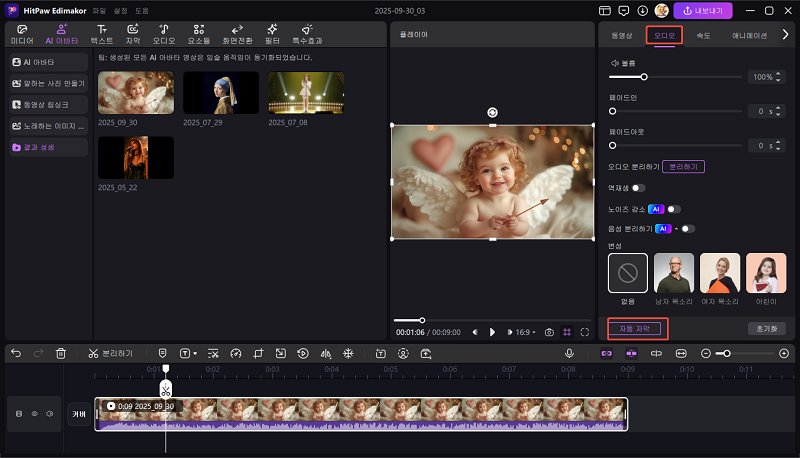Enable the 노이즈 감소 AI switch
The width and height of the screenshot is (800, 458).
[x=674, y=209]
